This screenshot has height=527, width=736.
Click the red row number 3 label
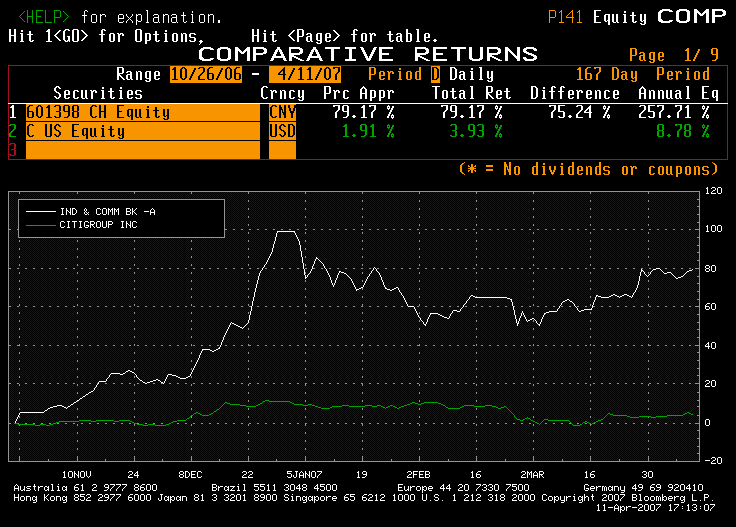(x=13, y=150)
